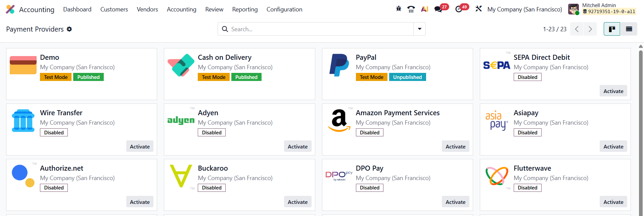
Task: Click the bug debug icon in navbar
Action: click(x=399, y=9)
